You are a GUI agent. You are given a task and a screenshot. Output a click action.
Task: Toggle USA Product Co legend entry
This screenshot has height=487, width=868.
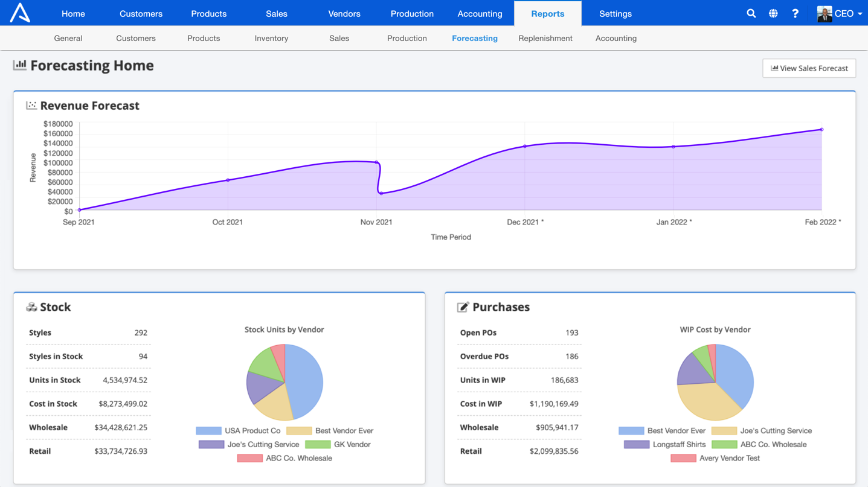click(x=239, y=431)
